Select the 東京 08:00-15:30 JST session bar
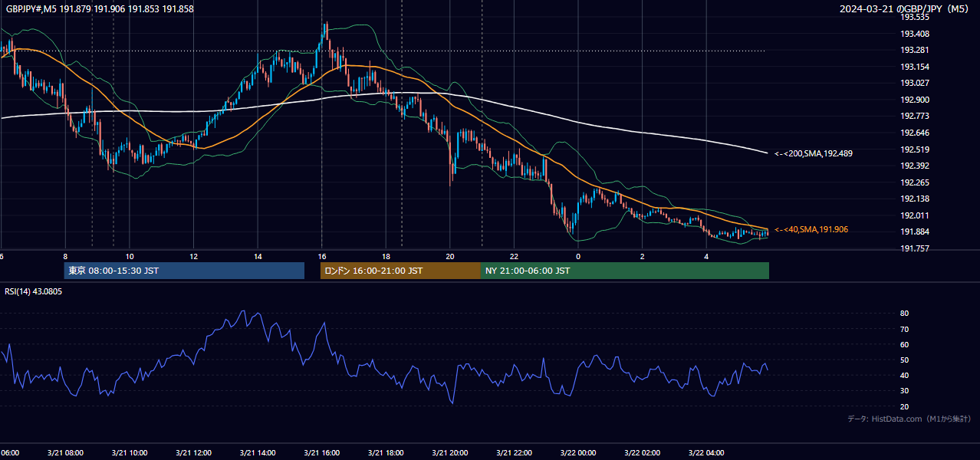980x460 pixels. (x=184, y=271)
